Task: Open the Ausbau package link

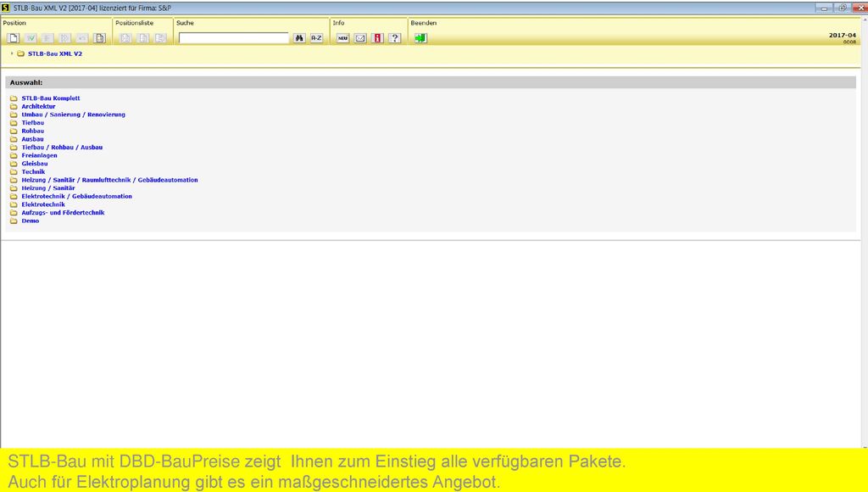Action: tap(33, 139)
